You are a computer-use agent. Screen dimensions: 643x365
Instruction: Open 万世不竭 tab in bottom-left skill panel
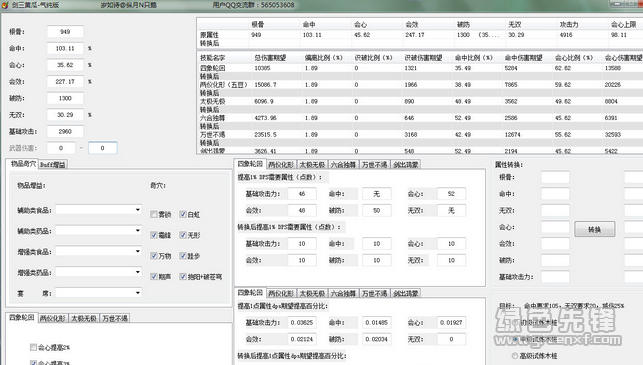tap(115, 318)
